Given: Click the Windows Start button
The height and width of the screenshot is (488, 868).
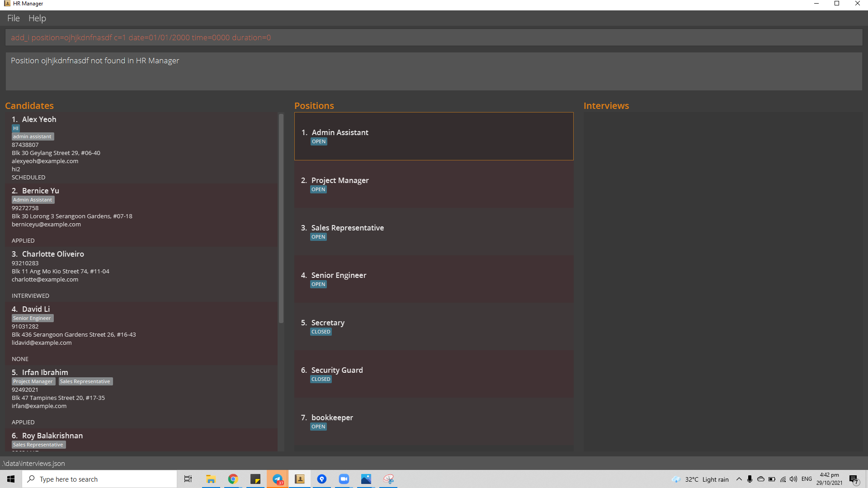Looking at the screenshot, I should click(11, 479).
